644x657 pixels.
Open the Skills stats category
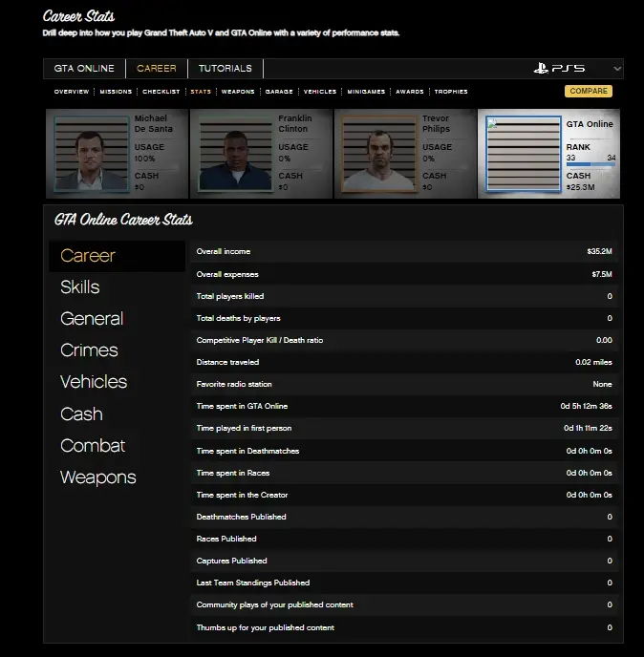pos(80,287)
